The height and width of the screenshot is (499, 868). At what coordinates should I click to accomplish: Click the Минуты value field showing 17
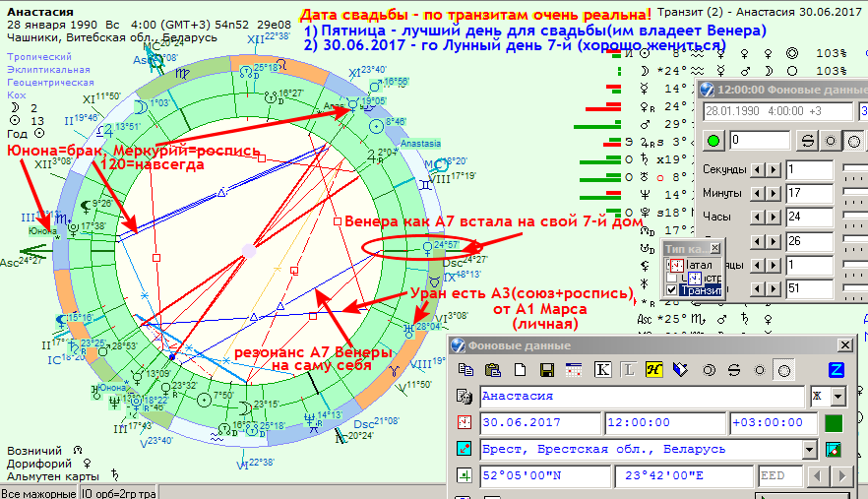pyautogui.click(x=809, y=193)
